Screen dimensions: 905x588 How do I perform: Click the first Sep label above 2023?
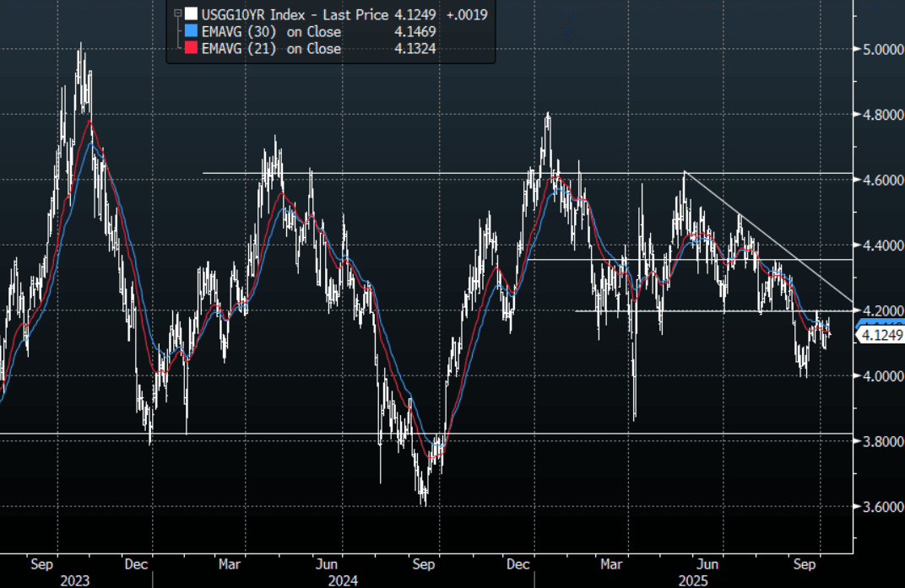point(44,561)
